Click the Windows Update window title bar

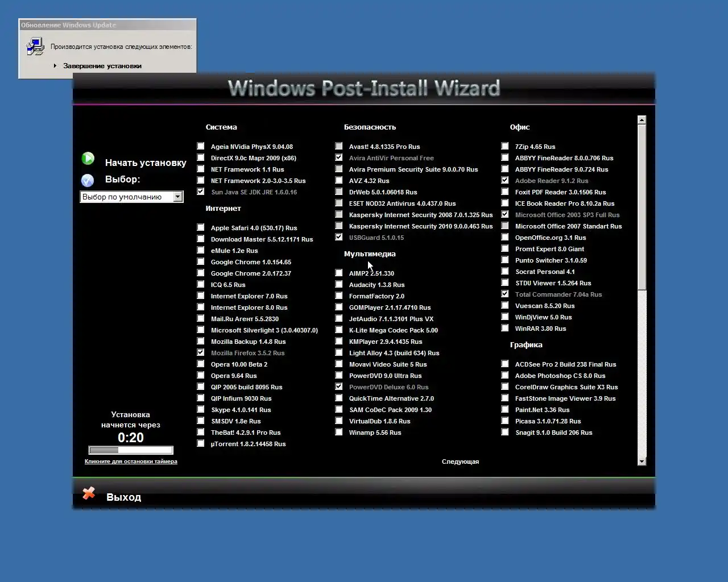(107, 25)
